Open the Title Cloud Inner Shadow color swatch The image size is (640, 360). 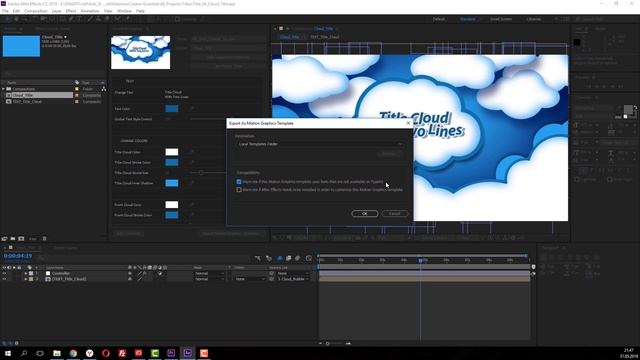point(171,183)
